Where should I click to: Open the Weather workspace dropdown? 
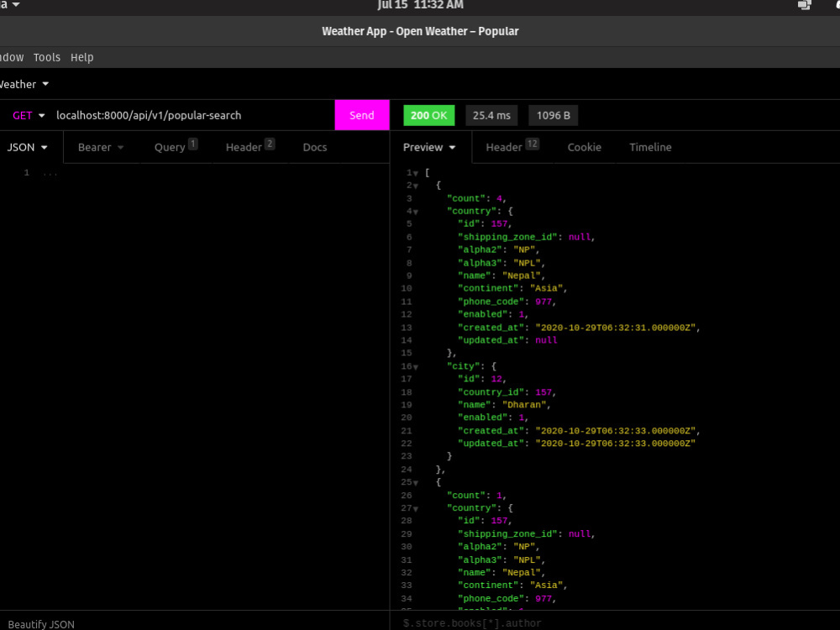pyautogui.click(x=23, y=84)
